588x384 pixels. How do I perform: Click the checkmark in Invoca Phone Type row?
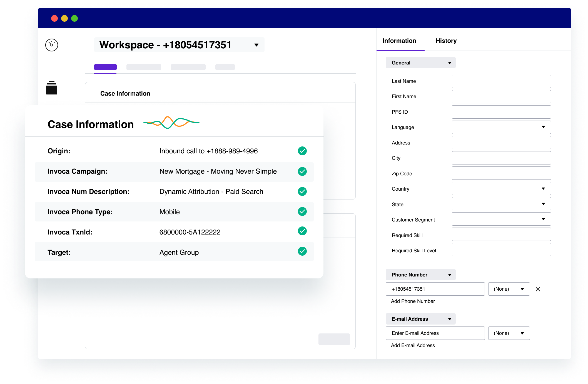[302, 211]
